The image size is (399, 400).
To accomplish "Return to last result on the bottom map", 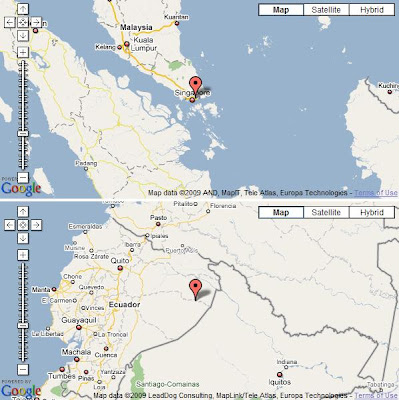I will click(x=23, y=225).
